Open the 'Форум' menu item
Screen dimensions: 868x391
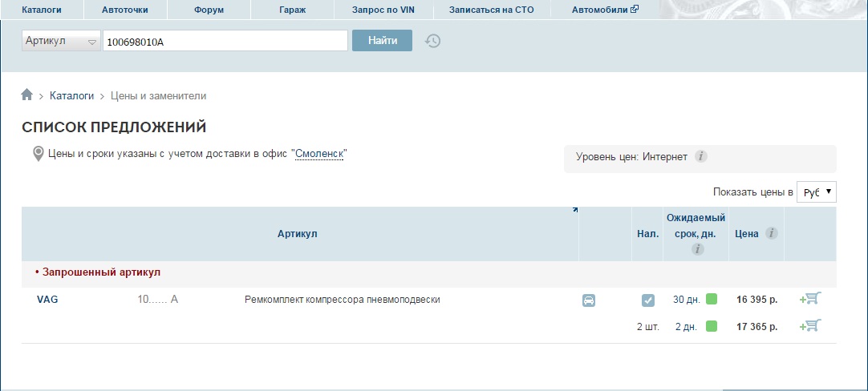click(209, 10)
